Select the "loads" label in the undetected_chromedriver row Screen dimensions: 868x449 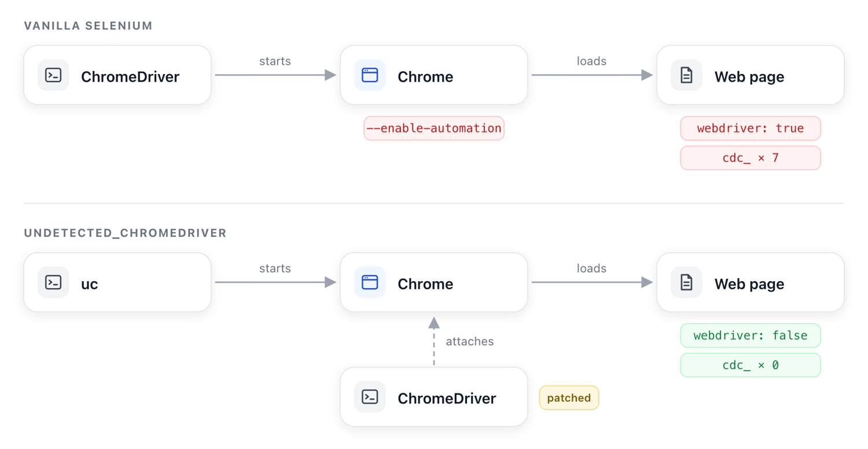591,268
